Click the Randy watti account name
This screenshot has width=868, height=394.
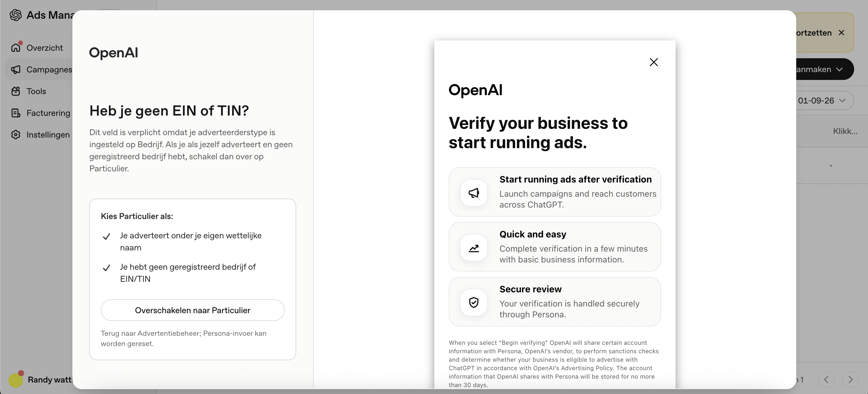click(50, 380)
